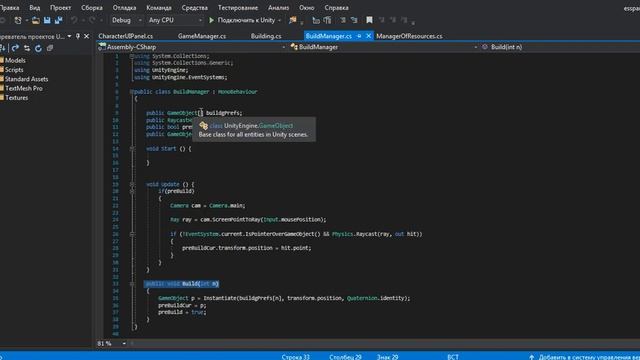Click the Increase Indent toolbar icon
This screenshot has height=360, width=640.
coord(354,20)
